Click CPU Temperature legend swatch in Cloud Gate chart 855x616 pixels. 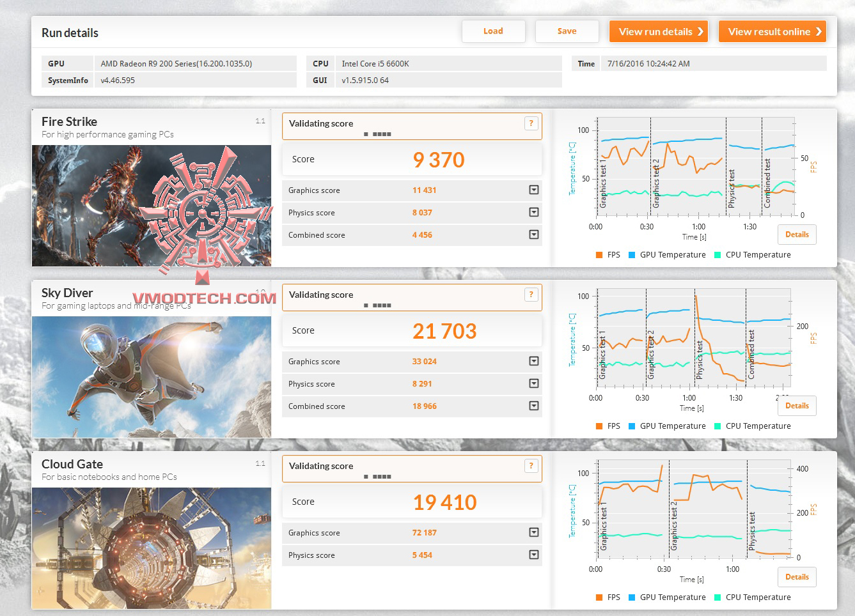718,597
